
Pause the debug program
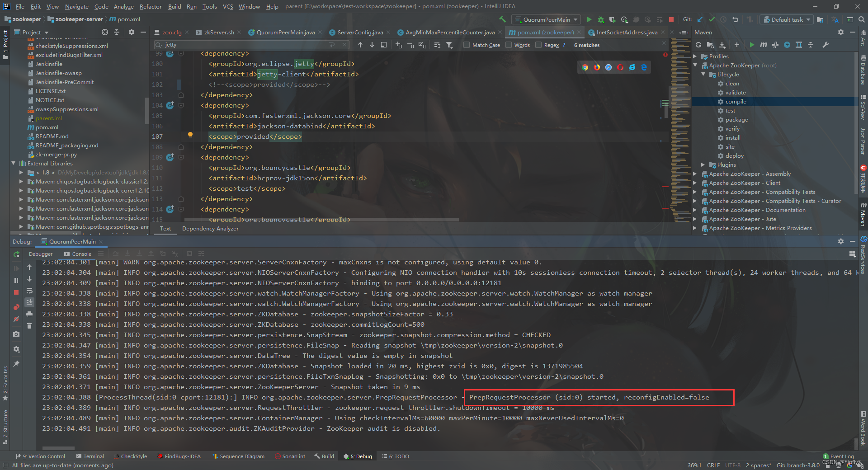16,280
